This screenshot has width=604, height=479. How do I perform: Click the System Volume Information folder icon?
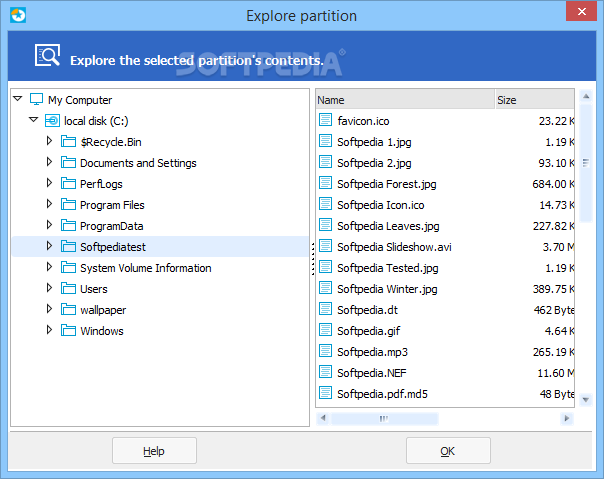(x=68, y=267)
